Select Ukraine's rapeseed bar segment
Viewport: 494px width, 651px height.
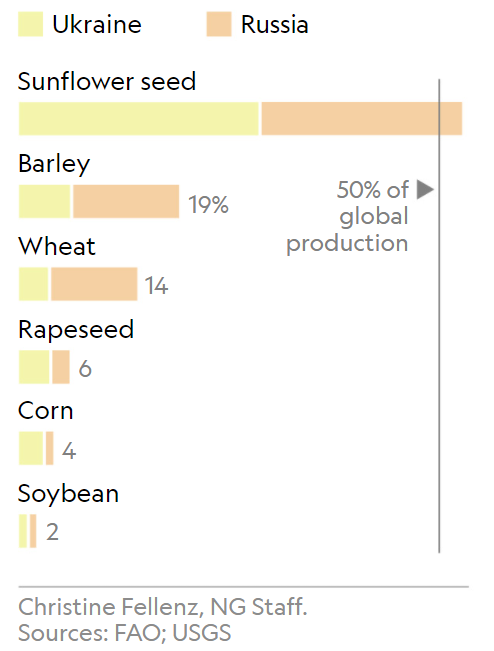pyautogui.click(x=34, y=367)
